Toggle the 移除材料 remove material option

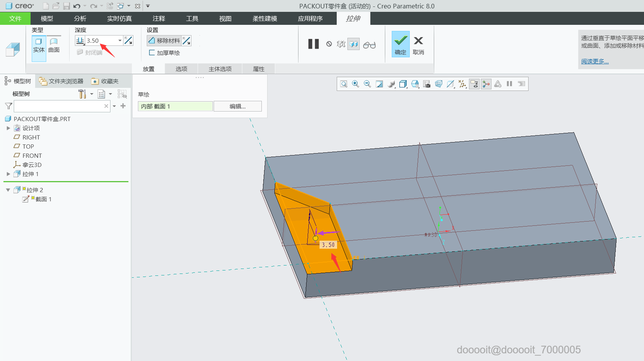pos(164,40)
